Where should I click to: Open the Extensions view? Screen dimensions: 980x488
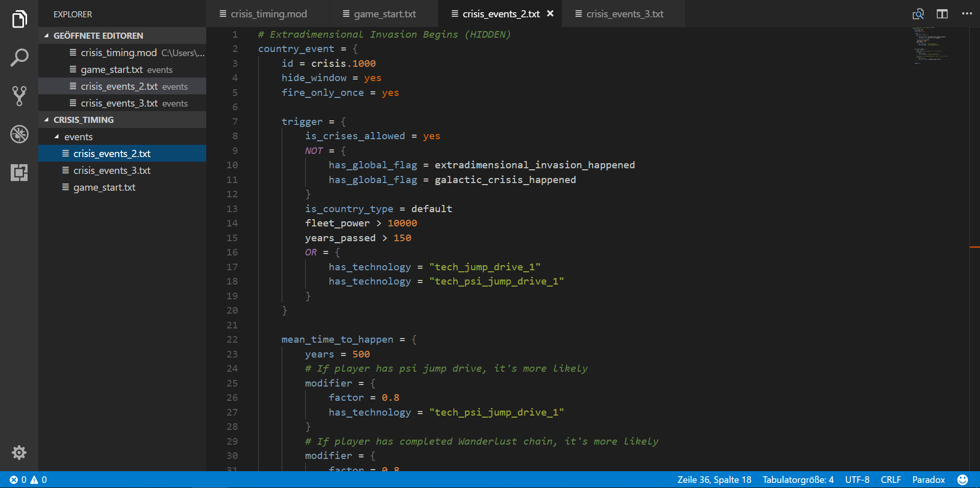tap(19, 172)
